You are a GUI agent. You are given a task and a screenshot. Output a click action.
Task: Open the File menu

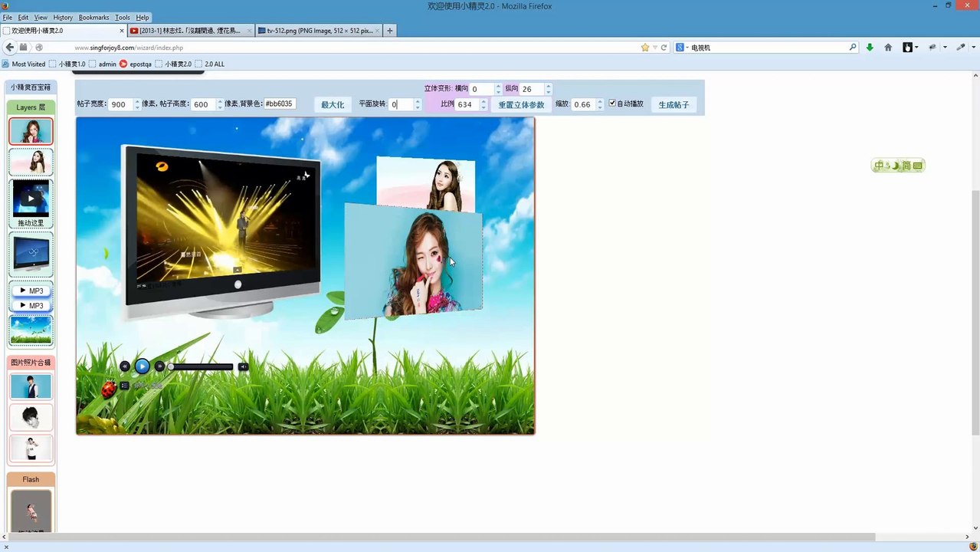[x=8, y=17]
